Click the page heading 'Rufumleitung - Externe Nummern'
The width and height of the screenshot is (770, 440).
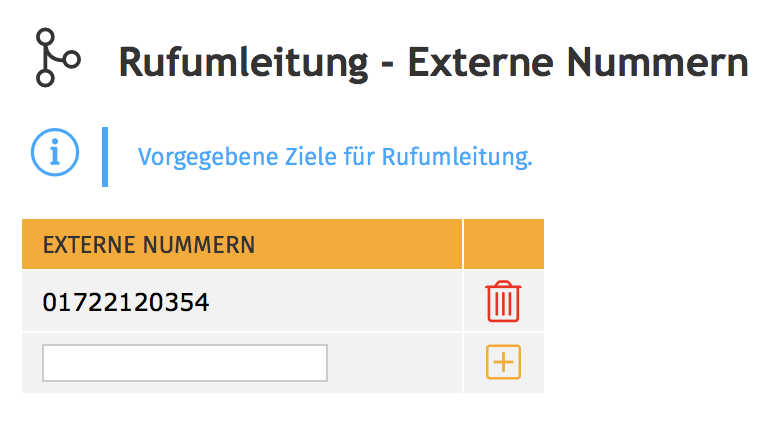433,63
